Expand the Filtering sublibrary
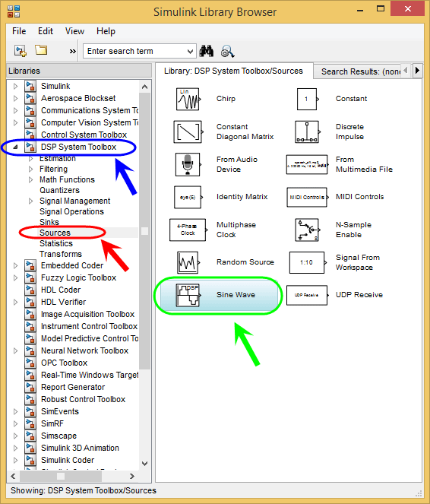 (x=31, y=169)
